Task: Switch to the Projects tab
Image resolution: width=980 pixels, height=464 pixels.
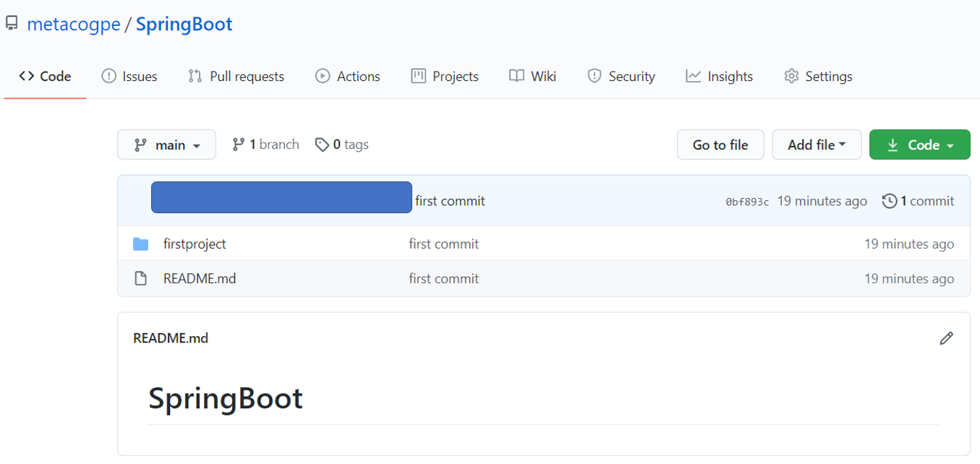Action: (445, 76)
